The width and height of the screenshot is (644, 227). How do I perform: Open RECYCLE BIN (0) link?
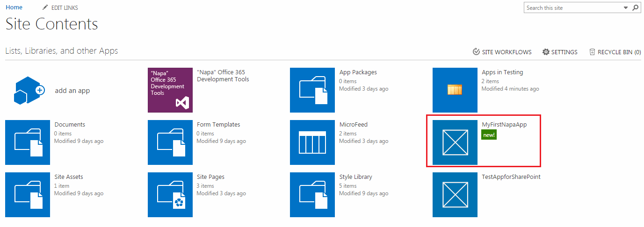(x=619, y=52)
